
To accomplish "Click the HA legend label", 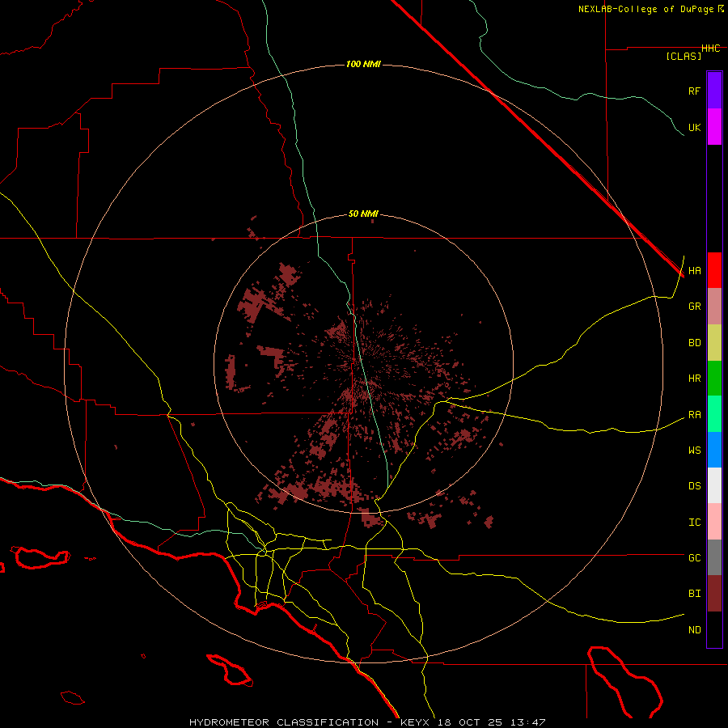I will click(x=694, y=271).
